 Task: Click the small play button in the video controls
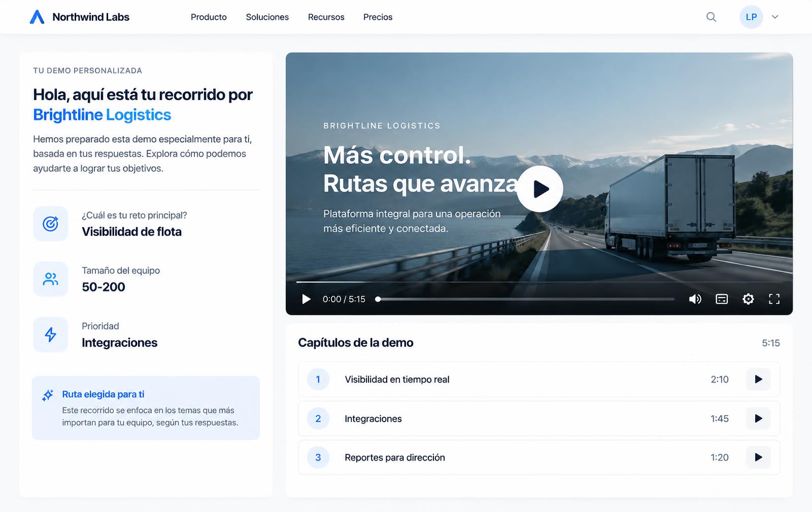(306, 299)
